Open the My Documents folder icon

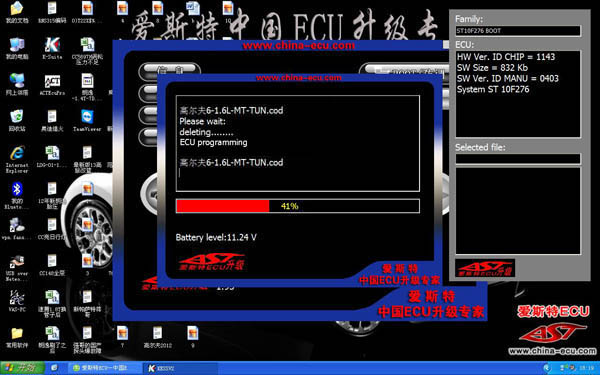coord(17,13)
